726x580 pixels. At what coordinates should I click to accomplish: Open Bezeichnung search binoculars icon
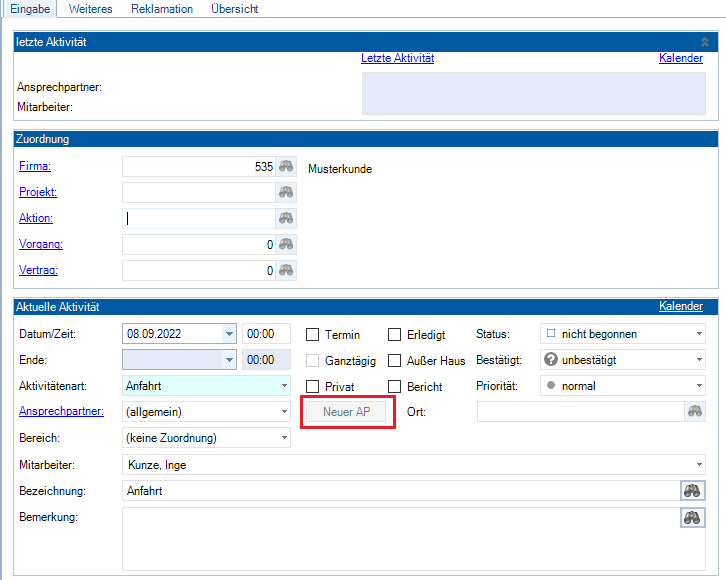(692, 491)
